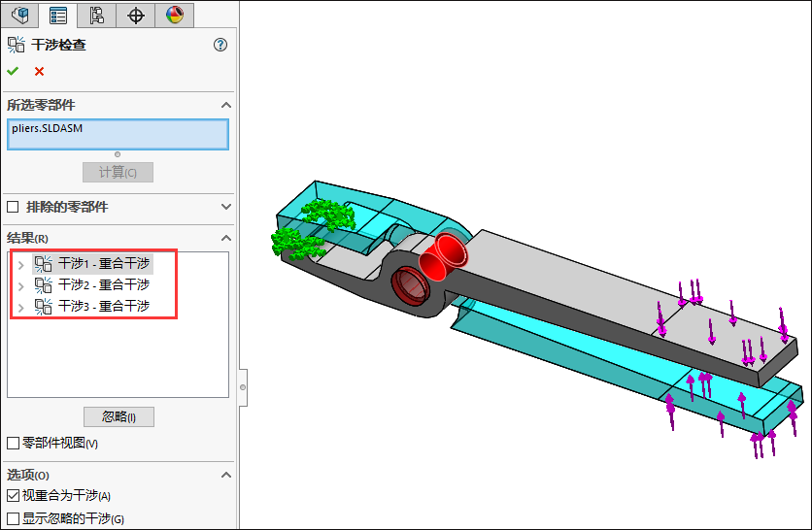Image resolution: width=812 pixels, height=530 pixels.
Task: Click the green fixture markers on model
Action: click(x=314, y=229)
